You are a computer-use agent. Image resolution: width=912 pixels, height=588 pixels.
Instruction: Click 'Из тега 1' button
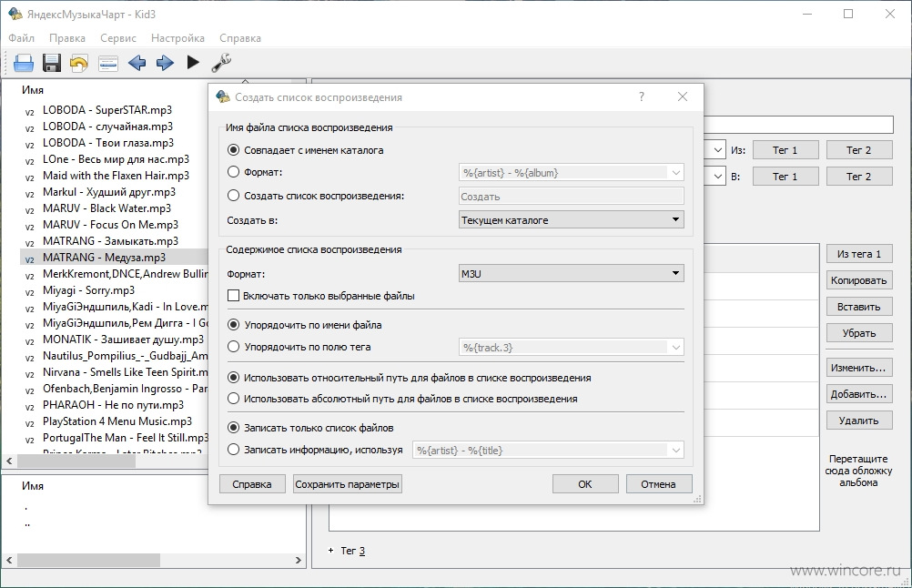click(859, 254)
